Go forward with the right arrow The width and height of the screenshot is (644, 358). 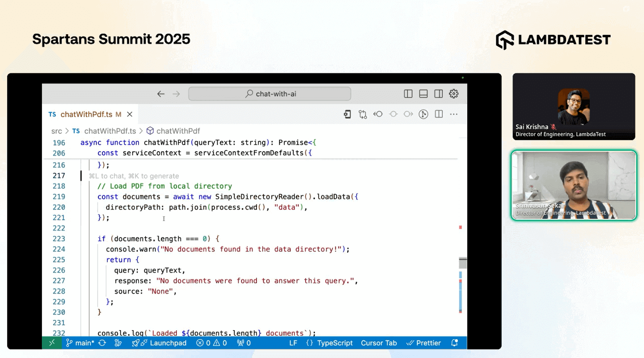(x=176, y=94)
